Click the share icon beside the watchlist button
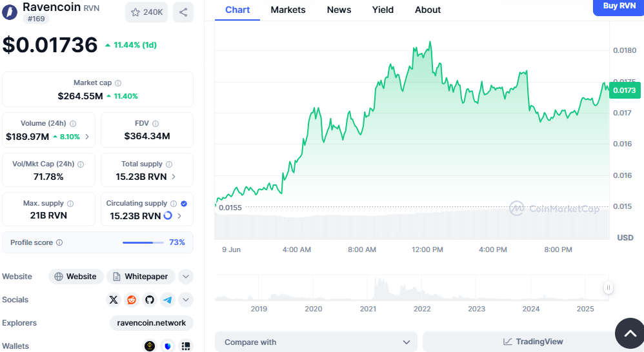 point(183,12)
